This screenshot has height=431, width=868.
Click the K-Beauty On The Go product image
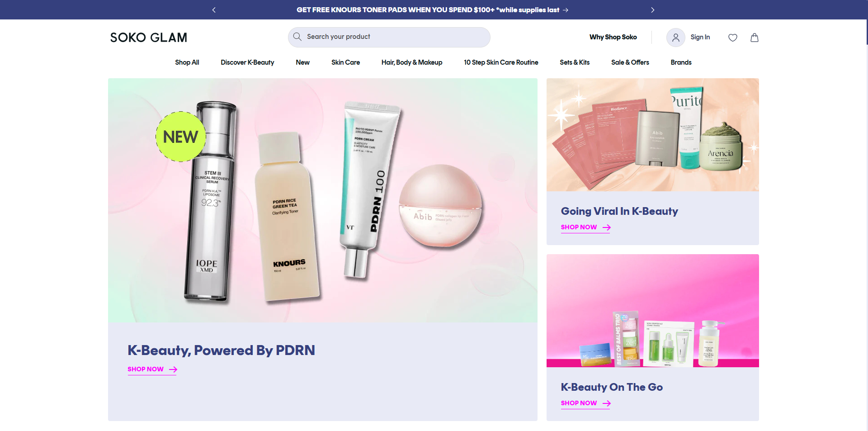[652, 311]
